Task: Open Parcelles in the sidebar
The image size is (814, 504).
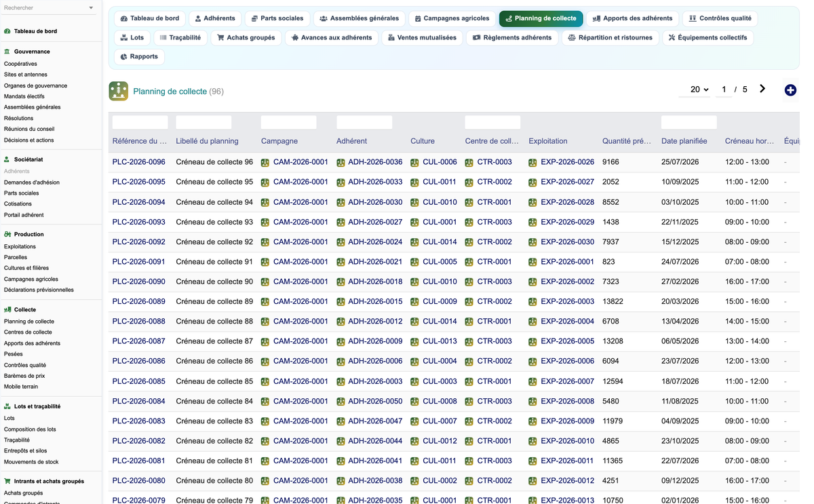Action: coord(16,257)
